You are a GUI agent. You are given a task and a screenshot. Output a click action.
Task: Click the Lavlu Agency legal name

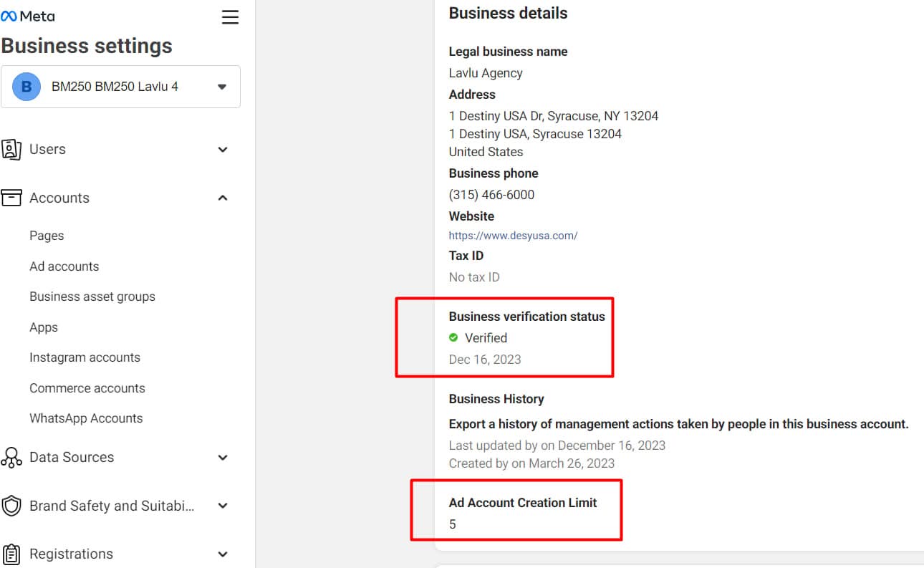point(486,73)
